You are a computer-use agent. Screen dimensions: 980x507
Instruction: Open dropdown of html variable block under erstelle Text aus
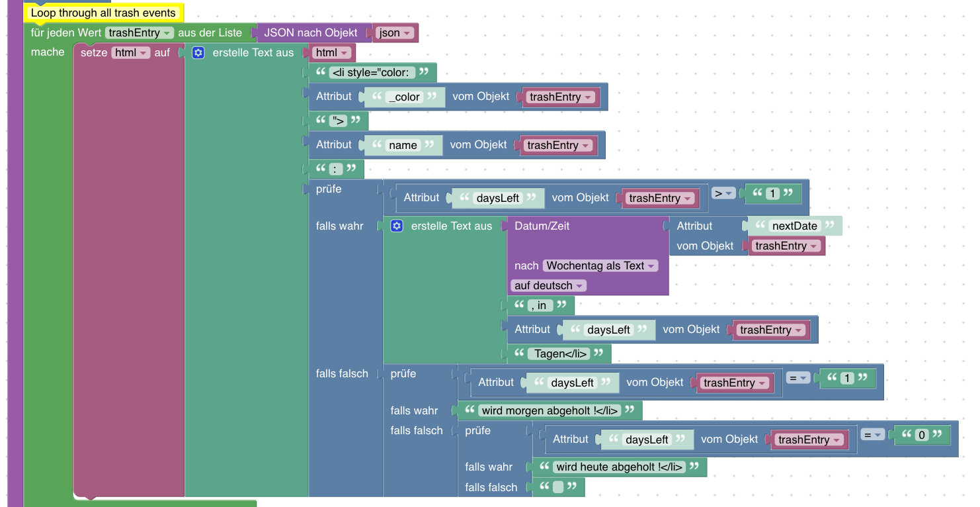click(x=332, y=53)
